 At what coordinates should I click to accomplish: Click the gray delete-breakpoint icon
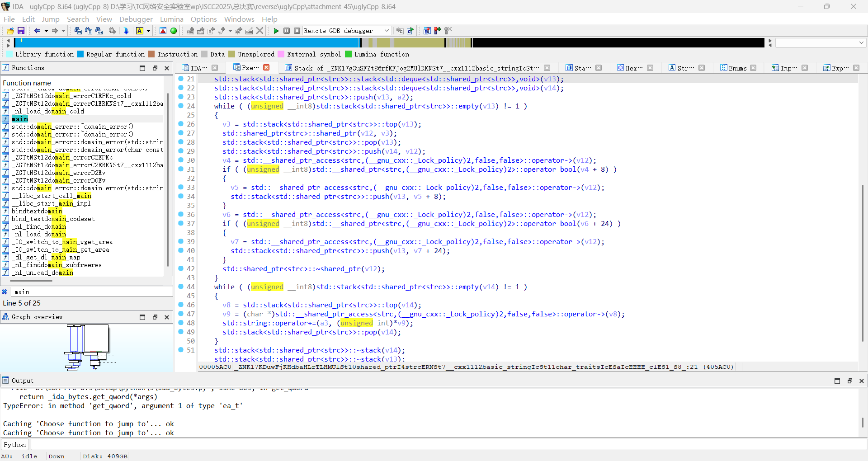(x=448, y=31)
